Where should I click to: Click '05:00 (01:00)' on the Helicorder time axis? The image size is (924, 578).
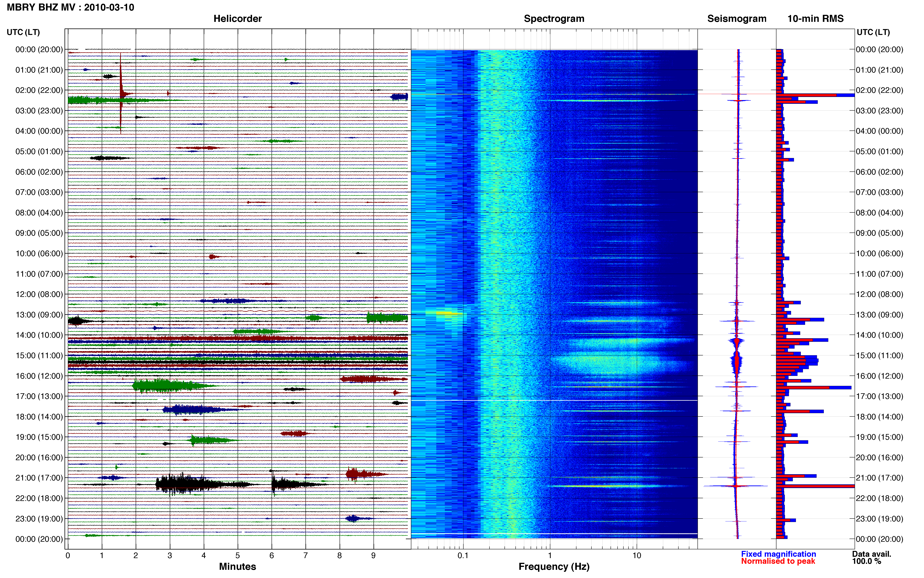[x=39, y=151]
